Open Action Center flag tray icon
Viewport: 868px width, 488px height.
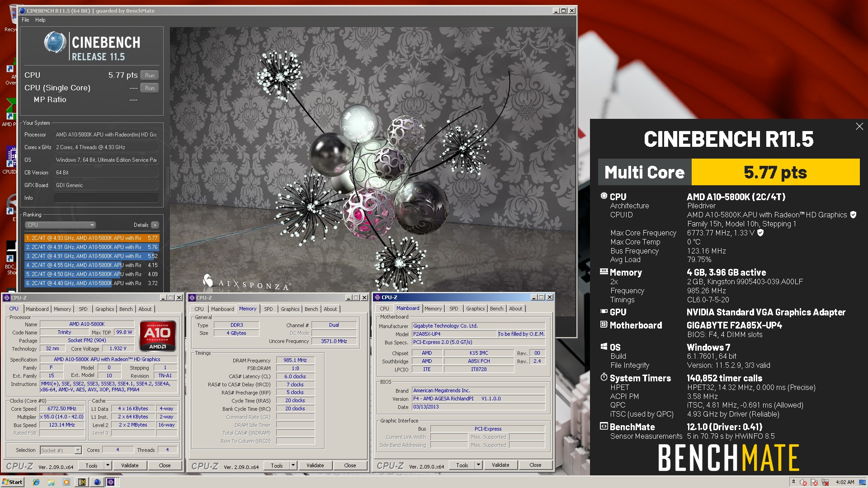click(815, 482)
